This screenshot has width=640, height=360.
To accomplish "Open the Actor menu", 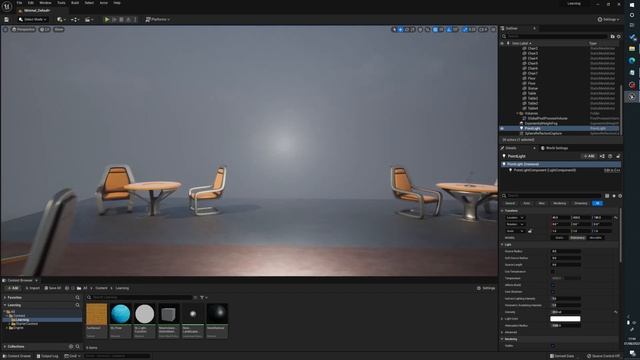I will 104,3.
